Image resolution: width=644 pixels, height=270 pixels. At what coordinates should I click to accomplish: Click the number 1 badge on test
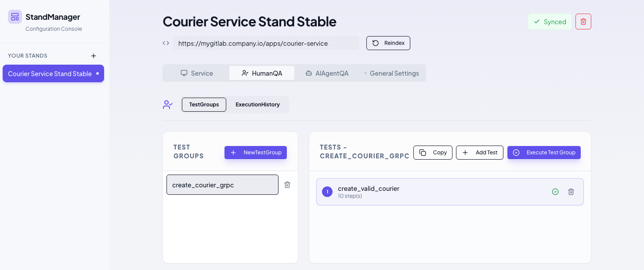tap(327, 192)
